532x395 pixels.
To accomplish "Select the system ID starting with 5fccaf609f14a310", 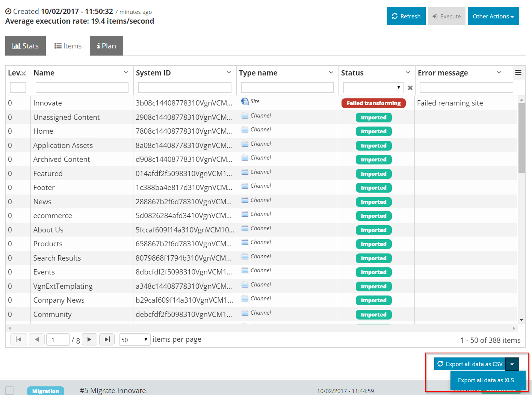I will click(x=185, y=230).
